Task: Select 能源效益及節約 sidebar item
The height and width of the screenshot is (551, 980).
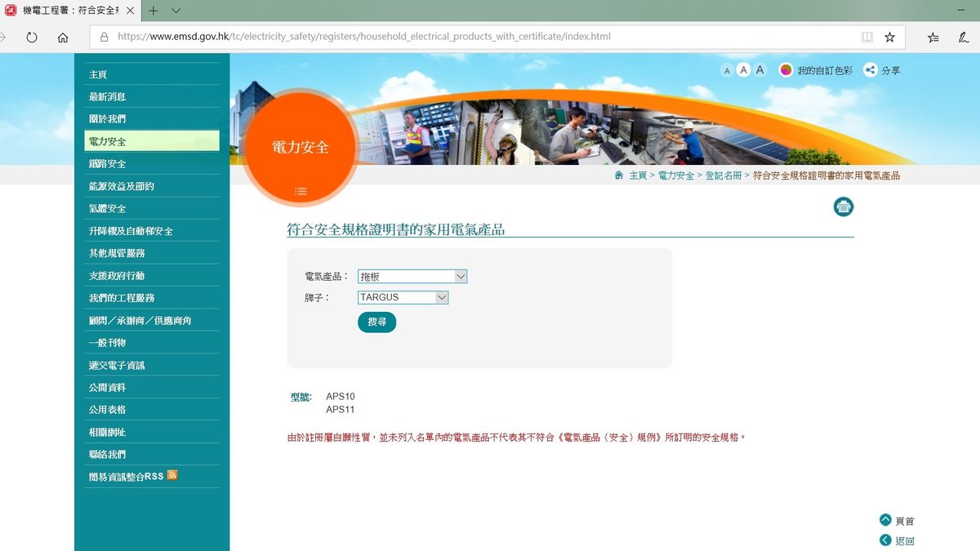Action: [122, 186]
